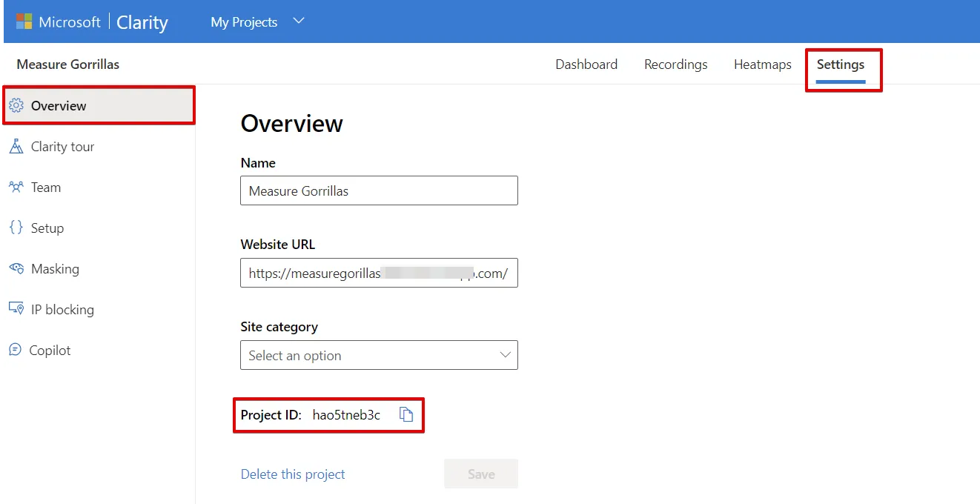Switch to the Recordings tab

(676, 64)
